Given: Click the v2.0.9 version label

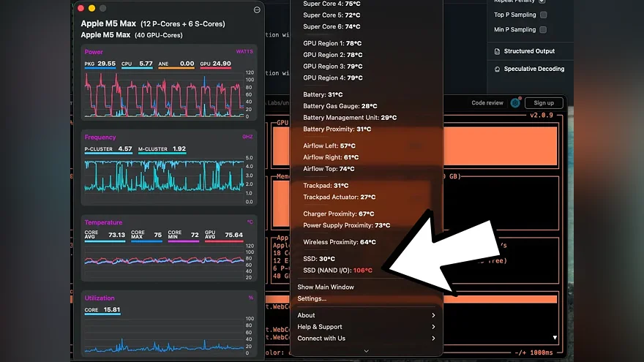Looking at the screenshot, I should click(542, 116).
